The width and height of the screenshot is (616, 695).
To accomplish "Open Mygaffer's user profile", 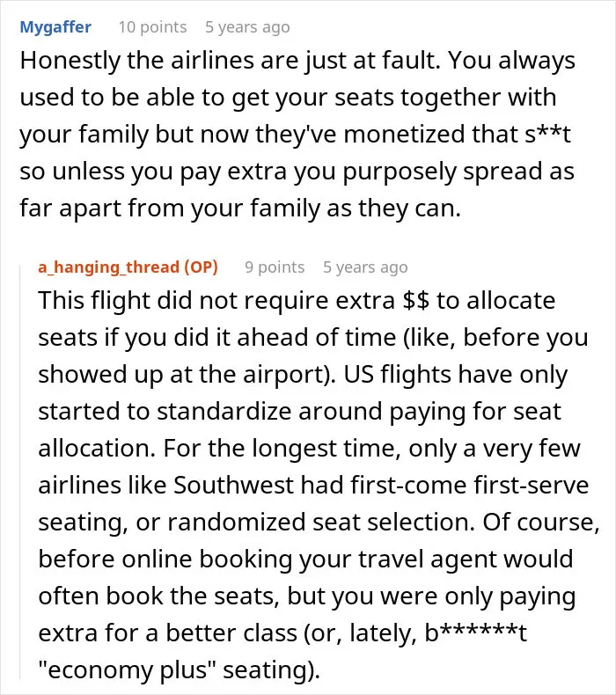I will tap(55, 27).
